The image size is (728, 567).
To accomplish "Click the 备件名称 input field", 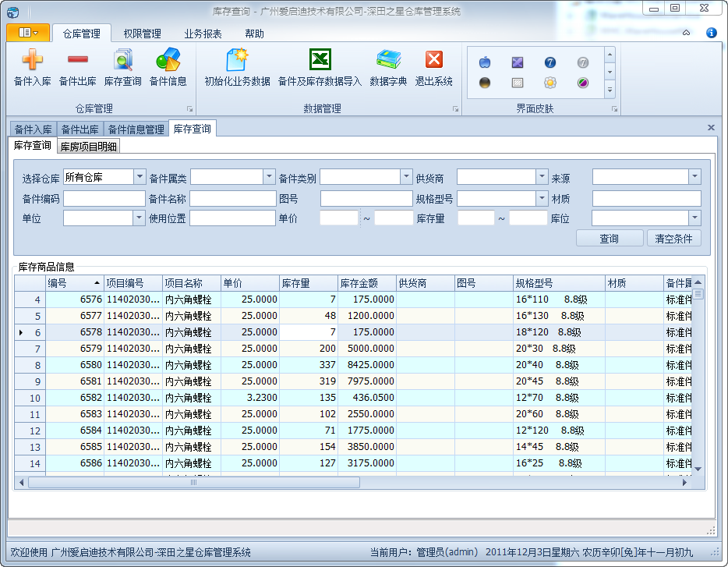I will (x=232, y=198).
